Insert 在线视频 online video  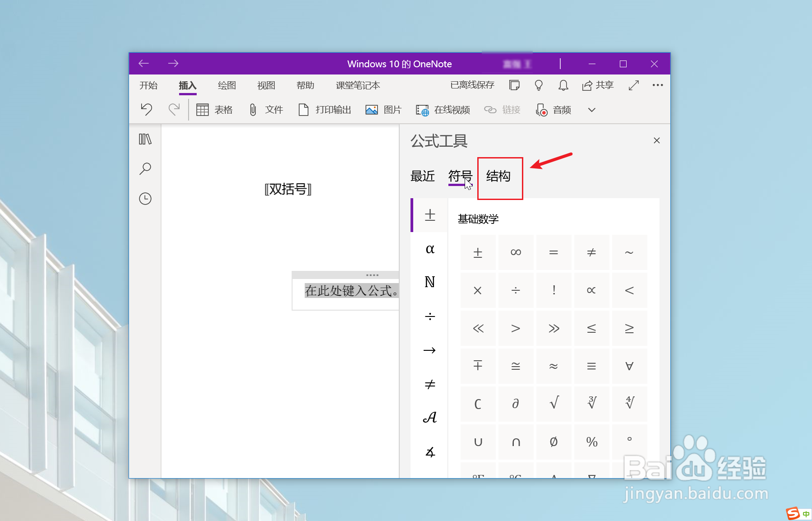443,110
